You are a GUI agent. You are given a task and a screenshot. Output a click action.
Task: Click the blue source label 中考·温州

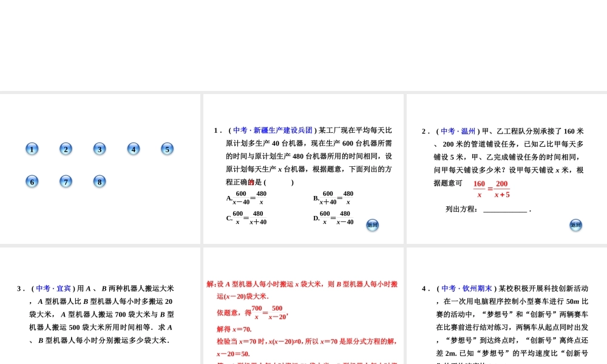[x=458, y=131]
